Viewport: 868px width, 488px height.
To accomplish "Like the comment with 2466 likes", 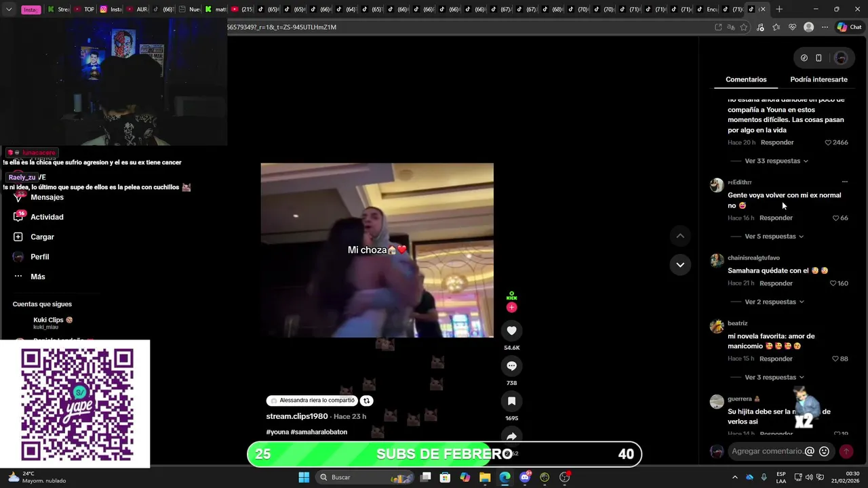I will click(828, 143).
